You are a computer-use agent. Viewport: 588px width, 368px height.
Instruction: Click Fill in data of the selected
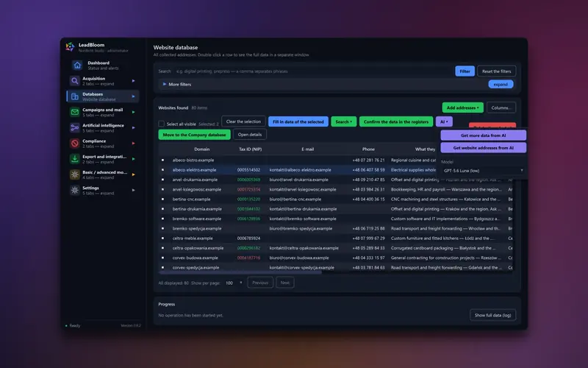(x=298, y=121)
